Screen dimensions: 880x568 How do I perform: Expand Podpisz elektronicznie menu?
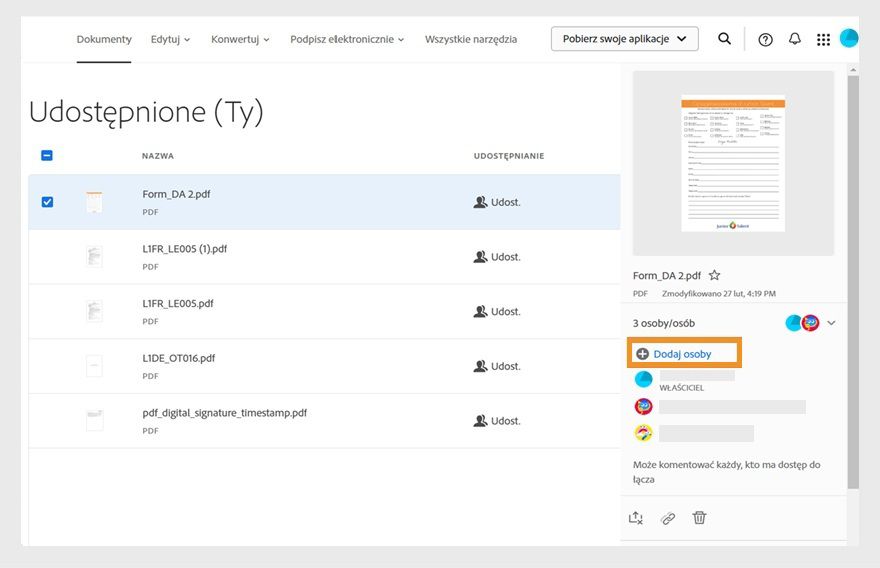click(347, 39)
